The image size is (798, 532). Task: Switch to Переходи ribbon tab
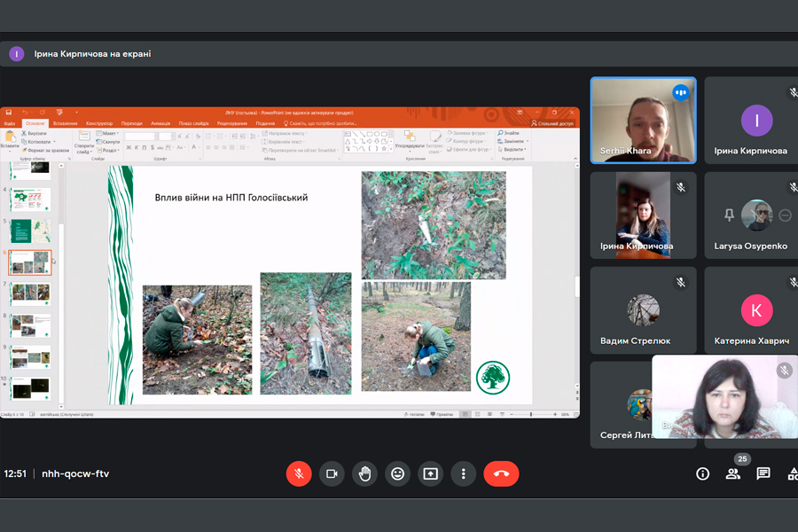[x=132, y=123]
